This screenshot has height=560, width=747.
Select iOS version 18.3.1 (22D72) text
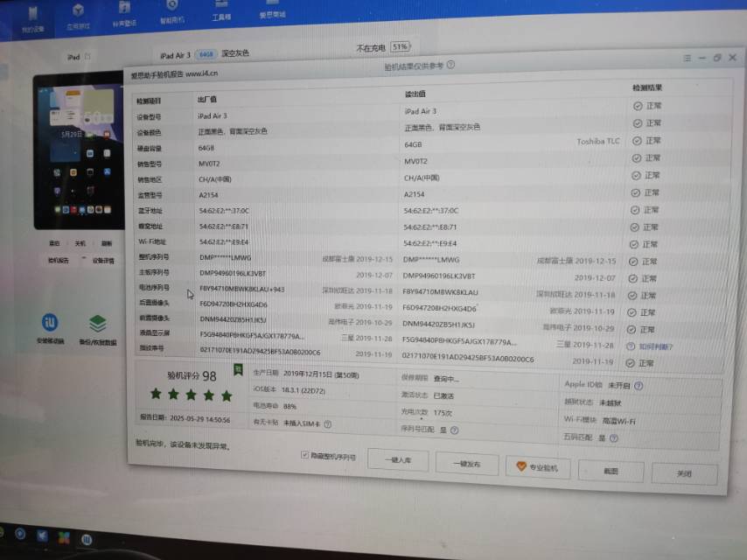(x=303, y=390)
